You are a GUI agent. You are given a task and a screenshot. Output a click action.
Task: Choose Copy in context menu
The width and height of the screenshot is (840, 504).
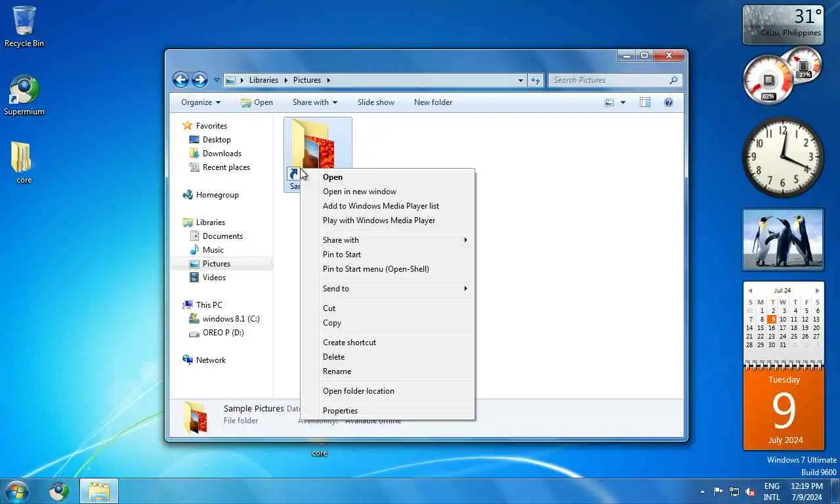[x=387, y=323]
